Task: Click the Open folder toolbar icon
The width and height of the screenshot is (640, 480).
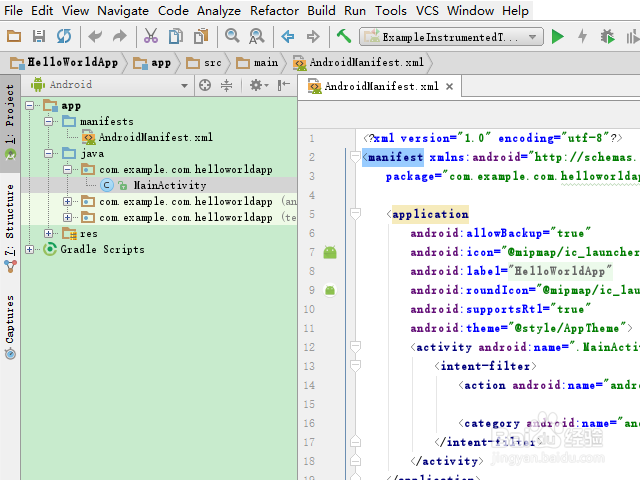Action: [14, 37]
